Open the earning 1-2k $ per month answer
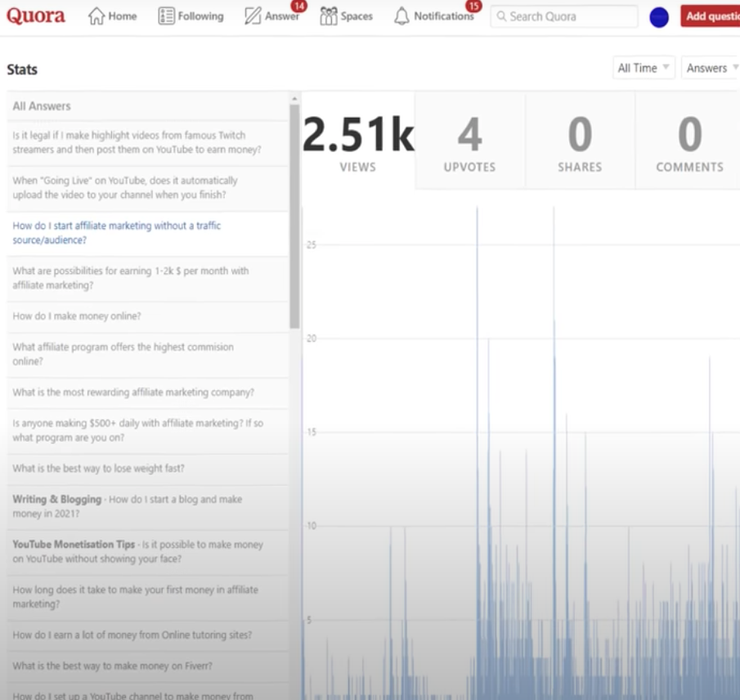The width and height of the screenshot is (740, 700). [x=147, y=279]
